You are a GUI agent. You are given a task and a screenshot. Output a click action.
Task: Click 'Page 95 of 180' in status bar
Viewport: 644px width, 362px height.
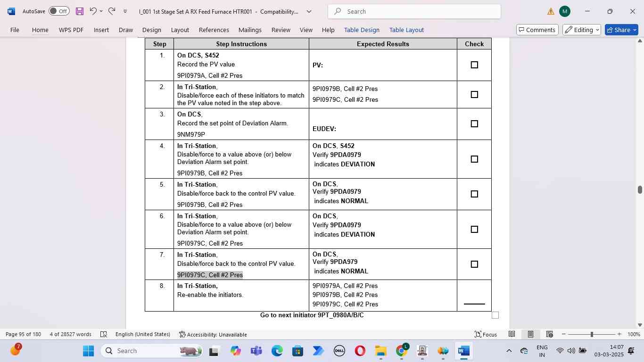[x=24, y=334]
